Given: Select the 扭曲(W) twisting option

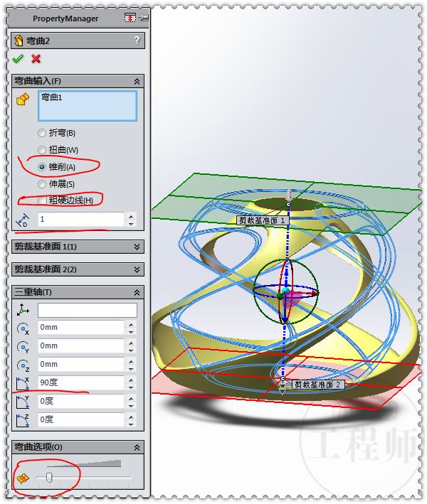Looking at the screenshot, I should click(x=42, y=150).
